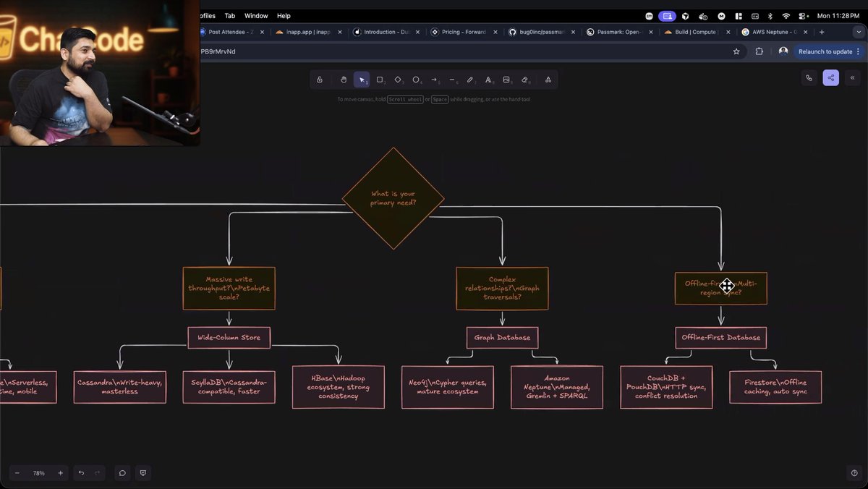Toggle the Share collaboration button

pos(830,77)
